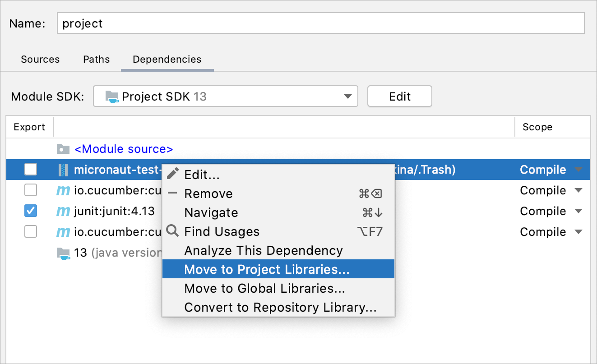Open the Module SDK dropdown
This screenshot has height=364, width=597.
[x=226, y=96]
